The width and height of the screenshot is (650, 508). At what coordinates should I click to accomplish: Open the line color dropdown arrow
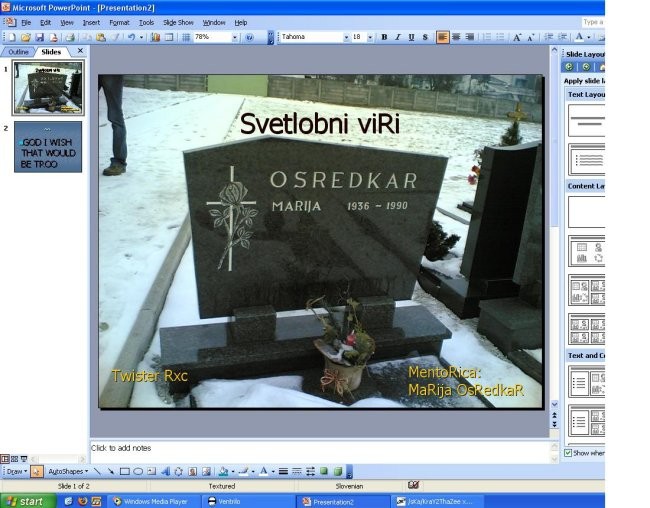click(x=253, y=472)
